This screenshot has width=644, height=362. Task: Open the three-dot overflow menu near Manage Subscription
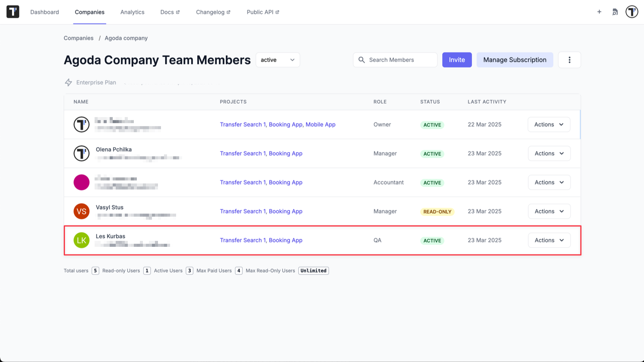(x=569, y=59)
